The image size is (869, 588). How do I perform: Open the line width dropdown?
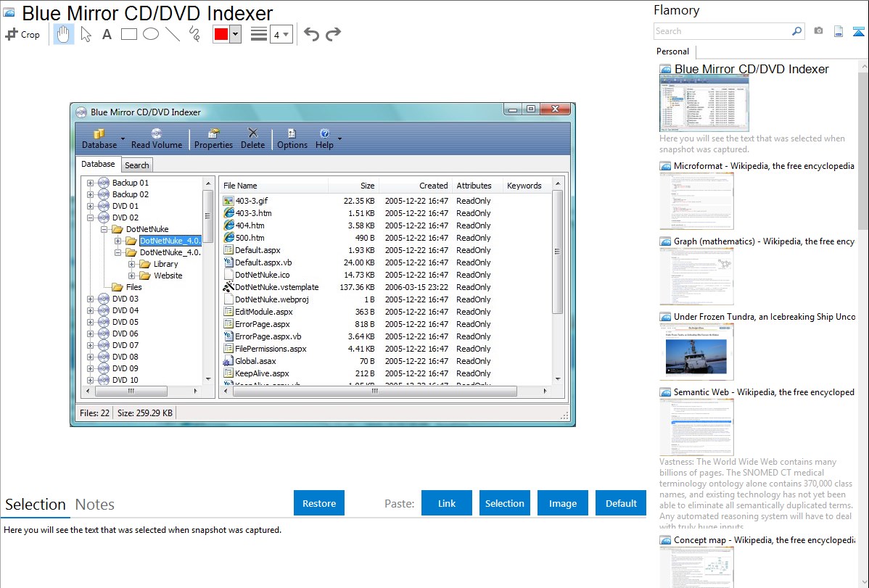pyautogui.click(x=281, y=34)
